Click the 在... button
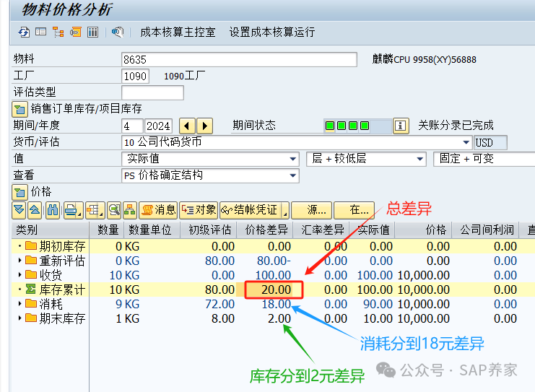This screenshot has width=535, height=392. coord(354,210)
